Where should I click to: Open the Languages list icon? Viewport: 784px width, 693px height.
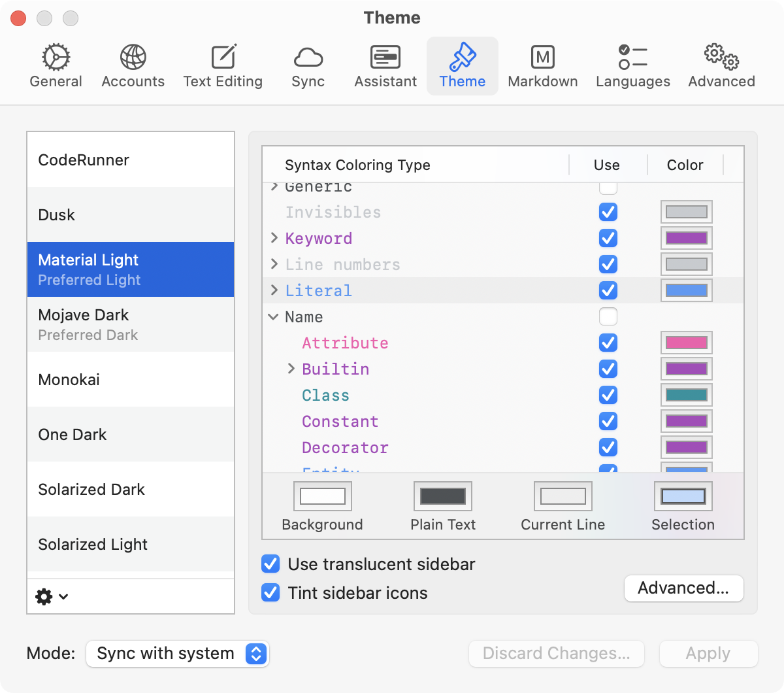[633, 57]
